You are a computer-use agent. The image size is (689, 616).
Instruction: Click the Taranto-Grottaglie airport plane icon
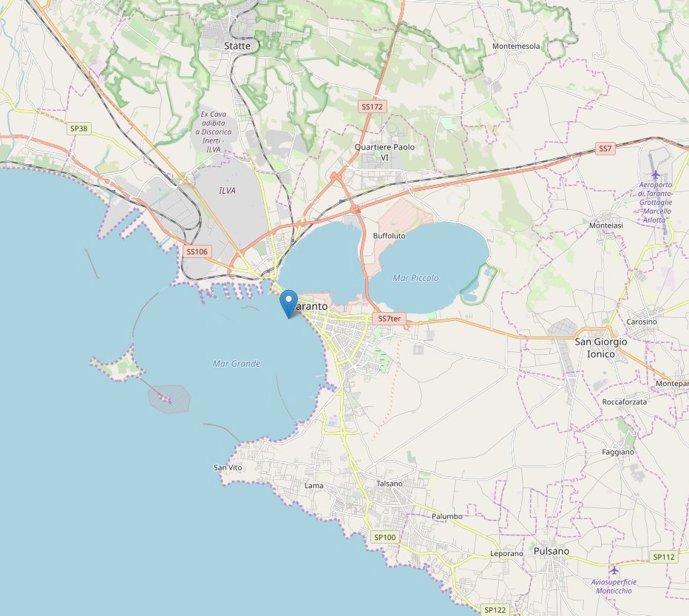[x=656, y=175]
